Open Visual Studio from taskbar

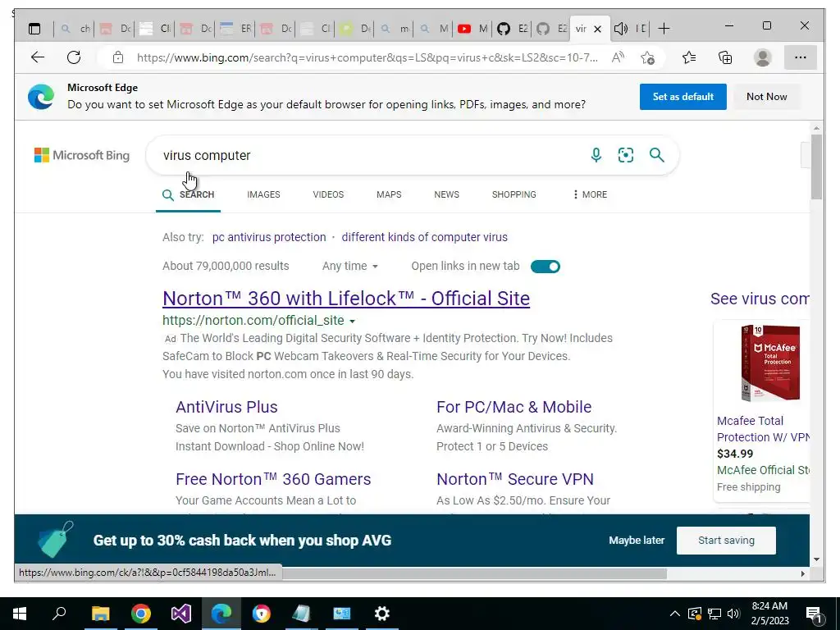pyautogui.click(x=181, y=614)
